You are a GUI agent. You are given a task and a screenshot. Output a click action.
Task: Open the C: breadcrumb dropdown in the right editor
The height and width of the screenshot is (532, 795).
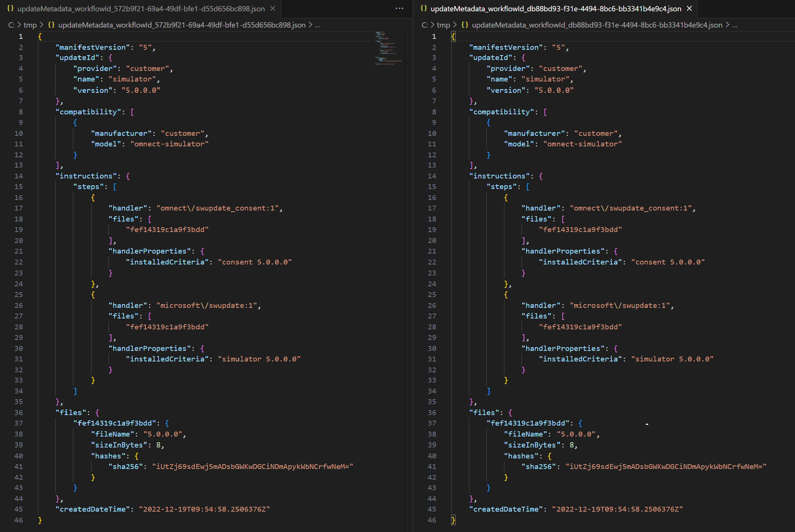coord(425,25)
